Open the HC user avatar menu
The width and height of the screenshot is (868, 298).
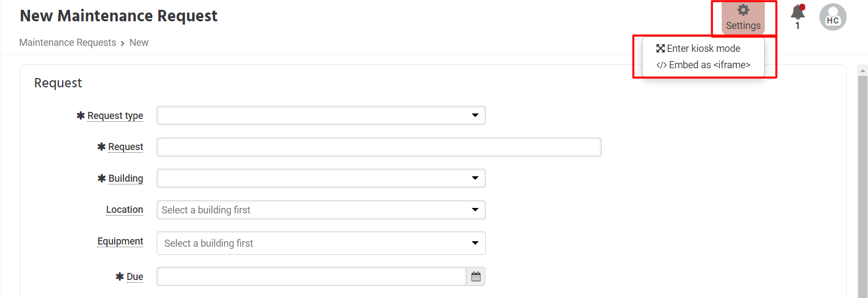point(833,17)
